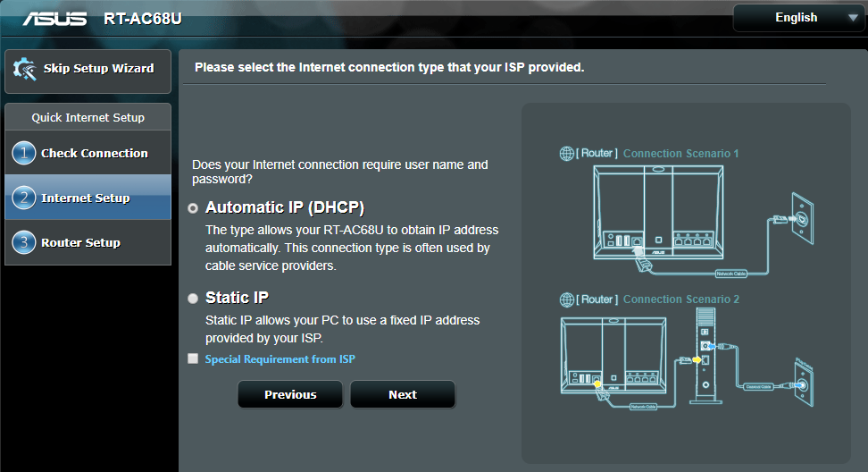Click the language dropdown arrow

pyautogui.click(x=853, y=18)
